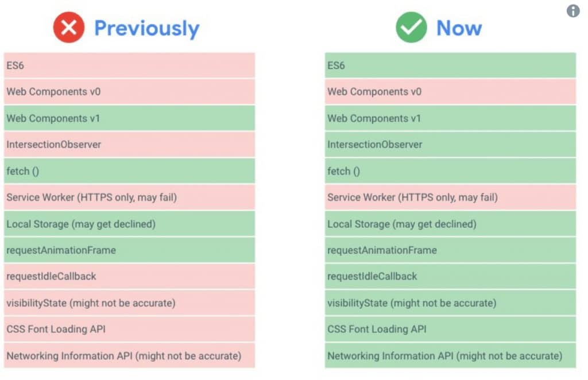
Task: Select Networking Information API row under Now
Action: 450,356
